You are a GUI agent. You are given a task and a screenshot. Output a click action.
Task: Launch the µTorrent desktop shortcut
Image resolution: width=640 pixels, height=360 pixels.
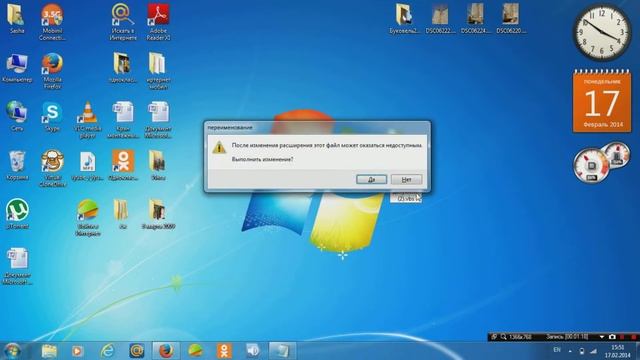point(17,214)
